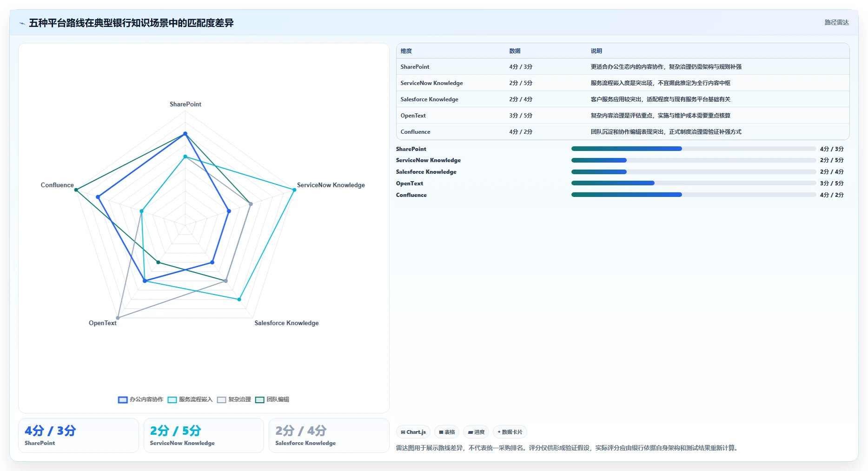Click 2分 / 5分 in the ServiceNow table row

(x=521, y=83)
